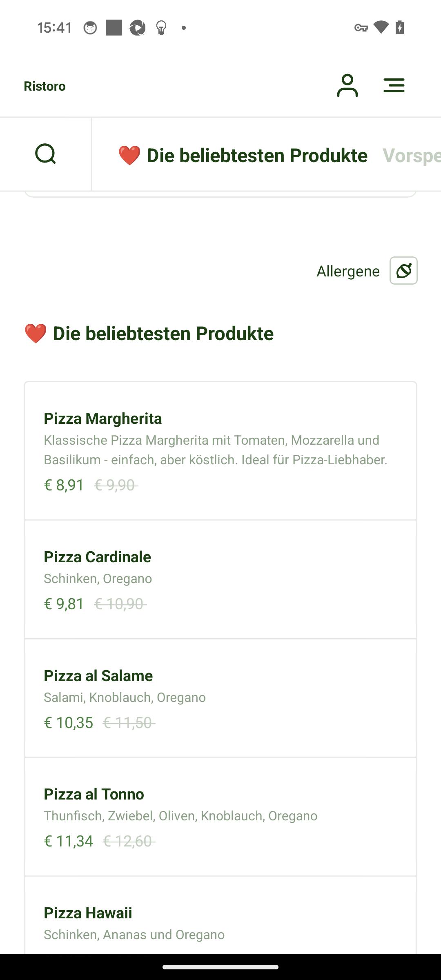Select the Pizza Hawaii item

click(x=220, y=915)
